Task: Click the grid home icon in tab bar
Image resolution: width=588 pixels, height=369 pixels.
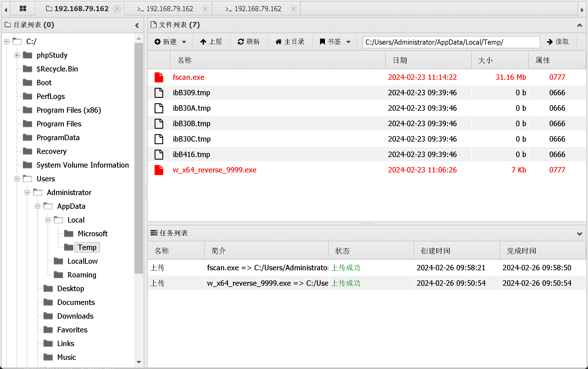Action: [x=23, y=9]
